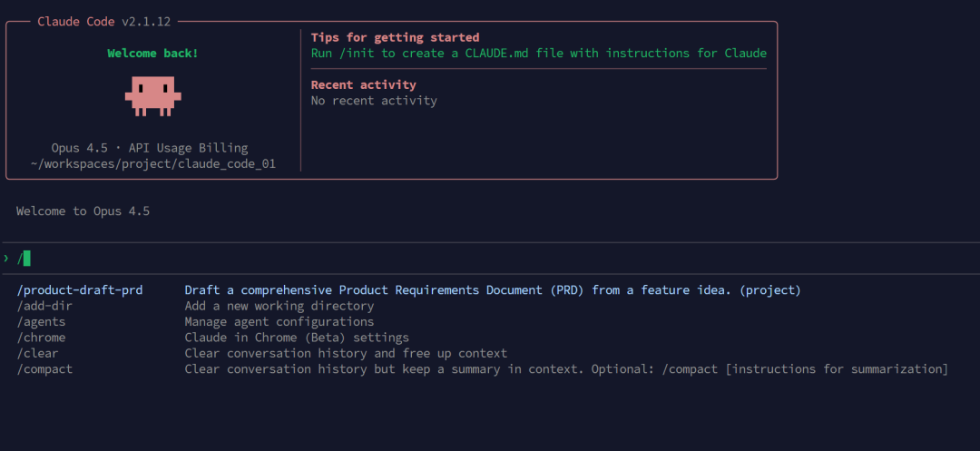Choose the /add-dir command

[x=45, y=306]
